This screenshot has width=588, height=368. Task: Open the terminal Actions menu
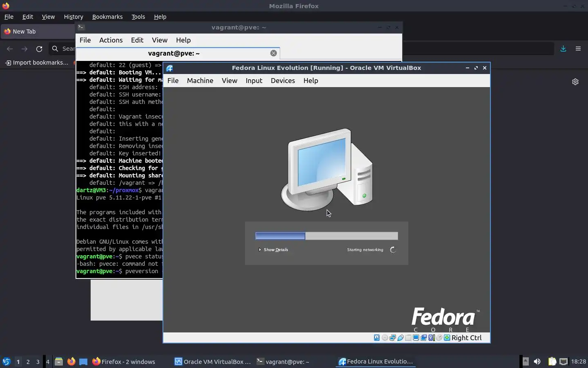pyautogui.click(x=111, y=40)
